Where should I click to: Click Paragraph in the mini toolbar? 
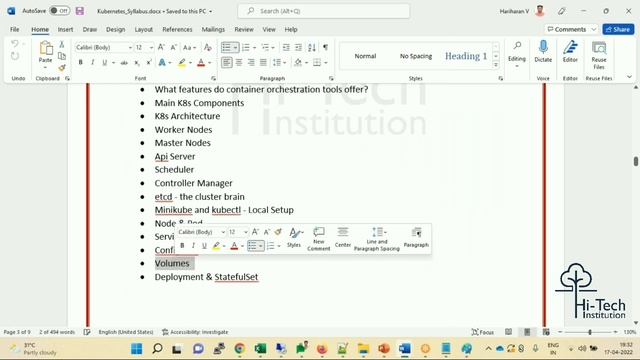(x=416, y=238)
